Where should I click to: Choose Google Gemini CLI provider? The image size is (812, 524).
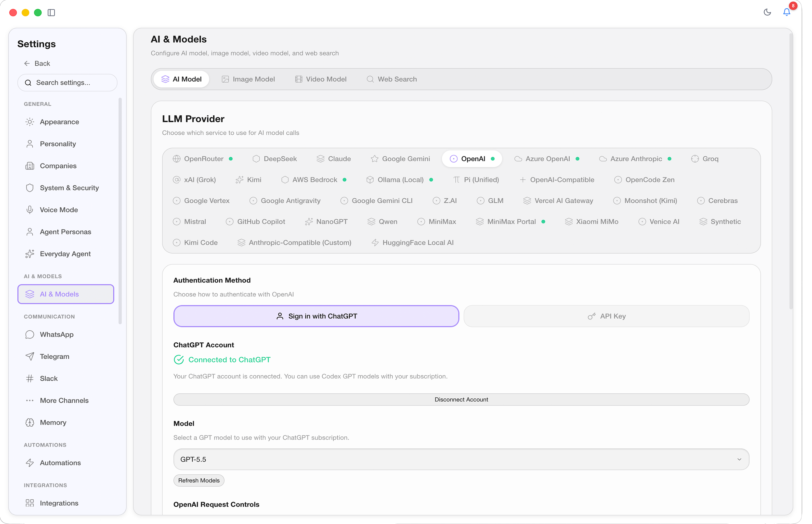pyautogui.click(x=376, y=201)
